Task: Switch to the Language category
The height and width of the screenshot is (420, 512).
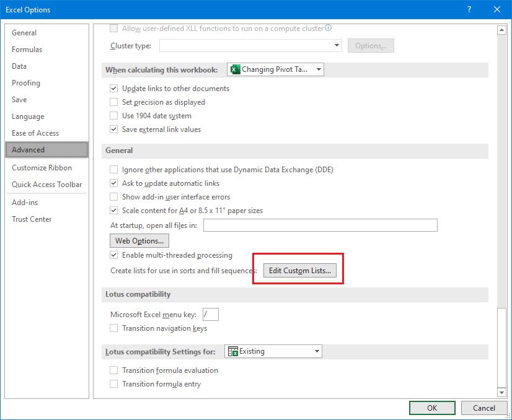Action: click(47, 116)
